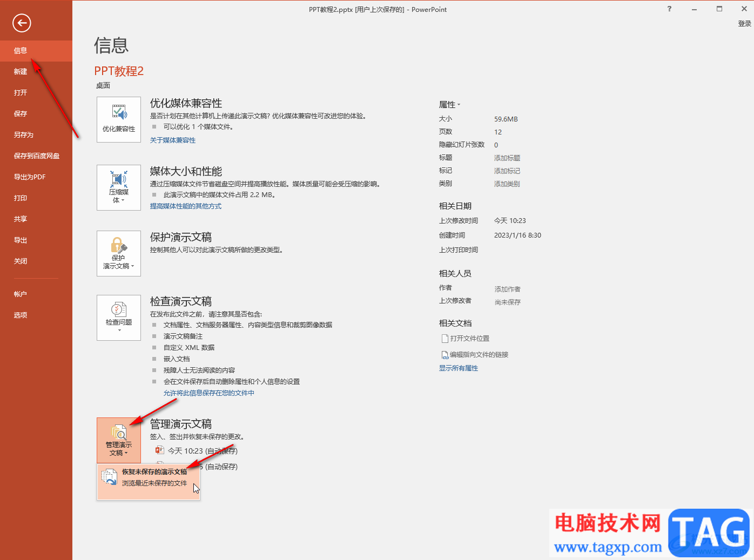Expand the 属性 dropdown header
This screenshot has height=560, width=754.
tap(450, 105)
